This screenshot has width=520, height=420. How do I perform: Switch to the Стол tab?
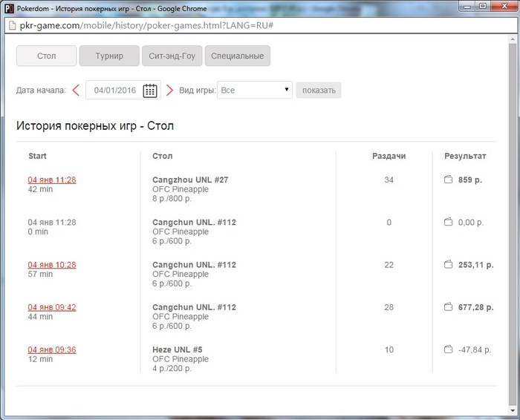[46, 56]
